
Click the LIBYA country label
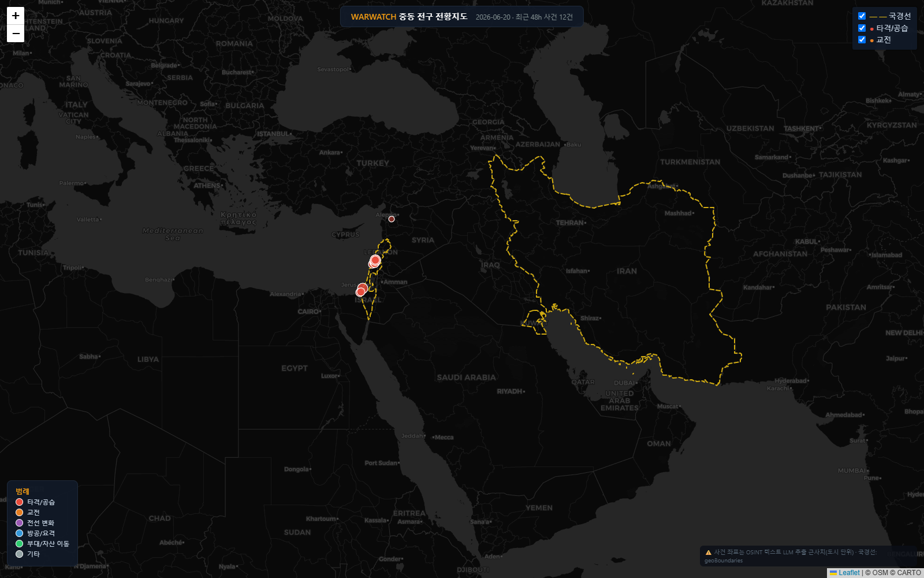[x=148, y=360]
